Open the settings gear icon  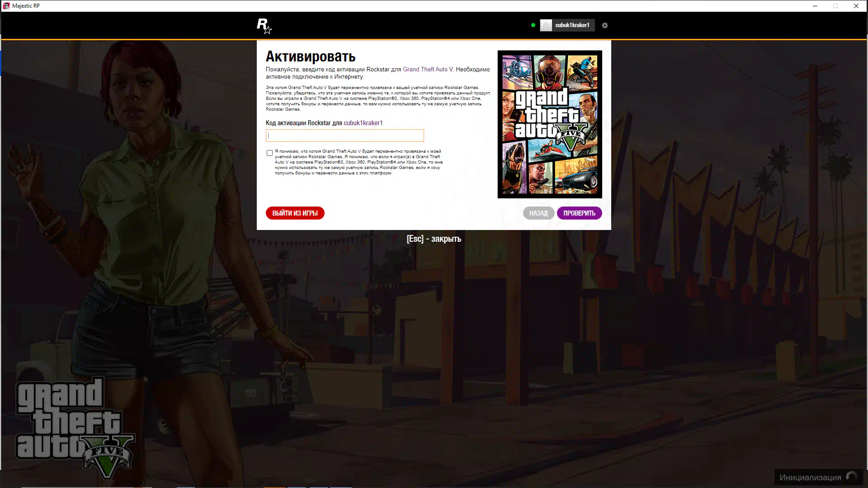(605, 25)
